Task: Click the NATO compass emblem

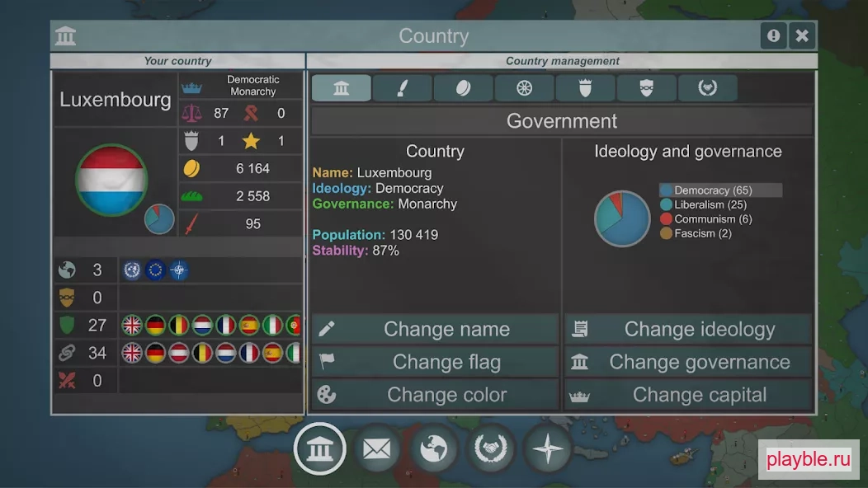Action: (179, 270)
